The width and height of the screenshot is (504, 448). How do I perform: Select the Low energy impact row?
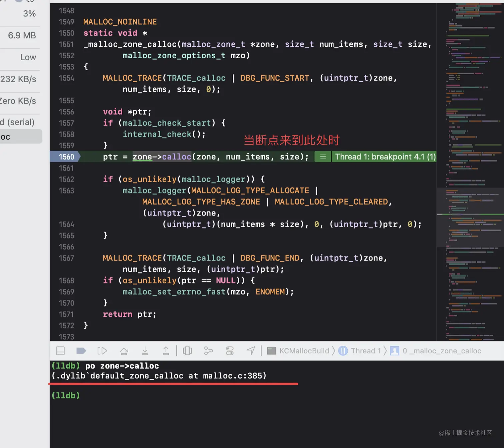click(x=20, y=57)
